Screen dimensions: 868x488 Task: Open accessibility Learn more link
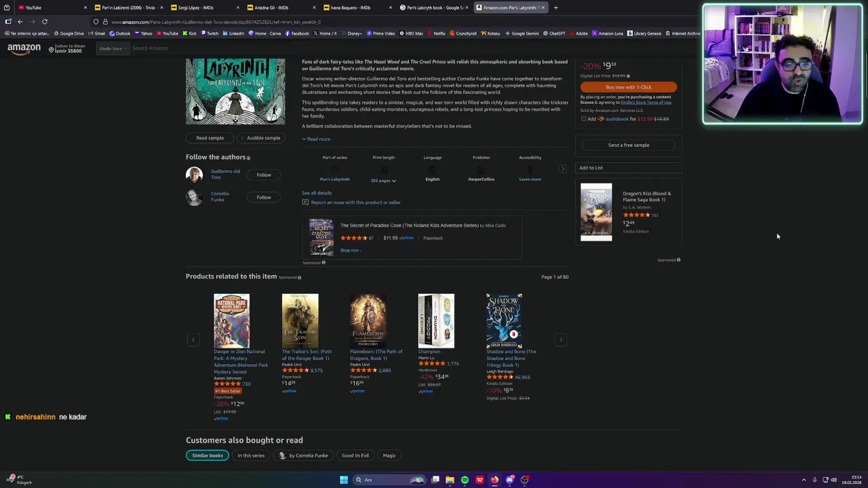tap(530, 179)
